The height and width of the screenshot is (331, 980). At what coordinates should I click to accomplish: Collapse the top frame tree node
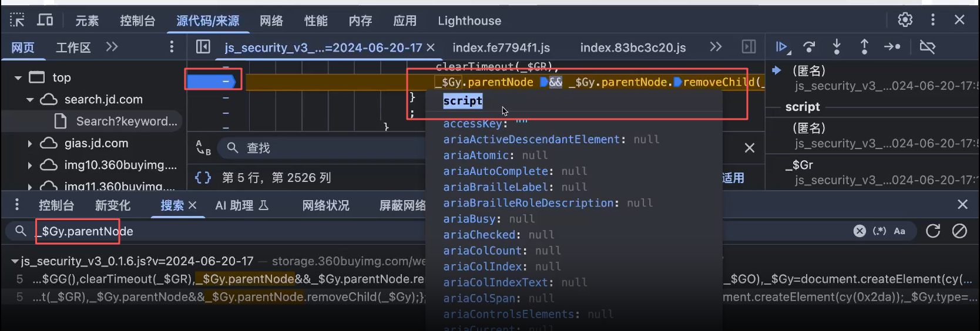[x=18, y=77]
